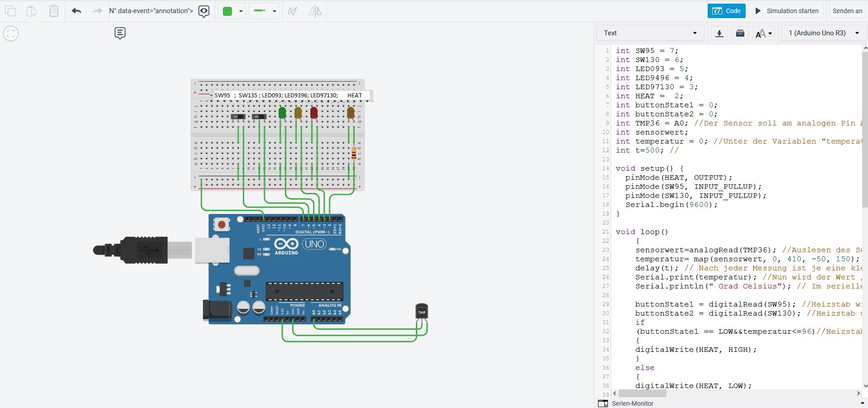Click code line 'int sensorwert;'

click(x=652, y=132)
